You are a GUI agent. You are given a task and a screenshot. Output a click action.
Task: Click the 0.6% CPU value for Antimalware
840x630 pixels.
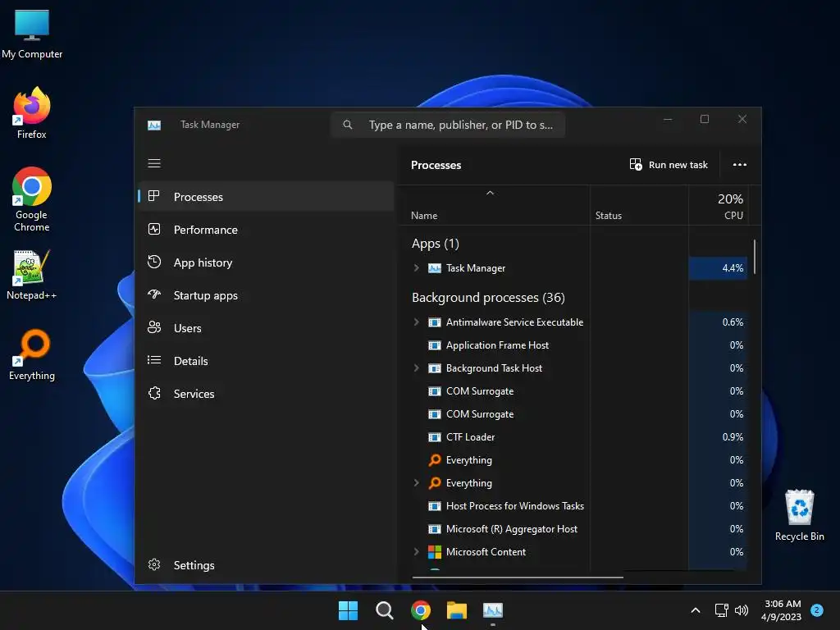pos(718,322)
